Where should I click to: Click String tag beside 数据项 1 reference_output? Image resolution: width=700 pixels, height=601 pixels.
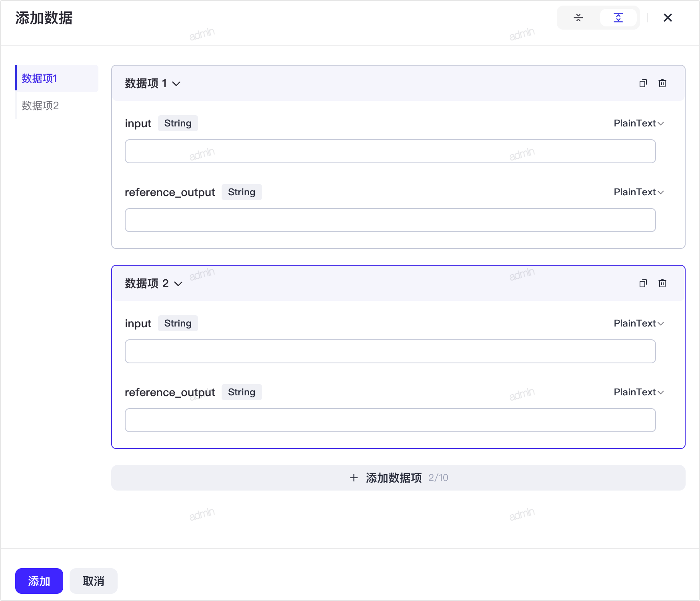[242, 192]
